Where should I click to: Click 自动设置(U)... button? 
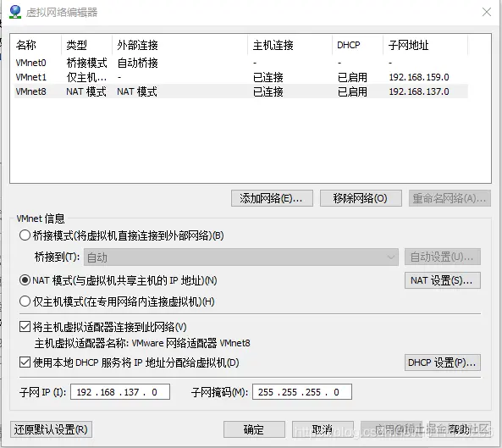click(443, 257)
